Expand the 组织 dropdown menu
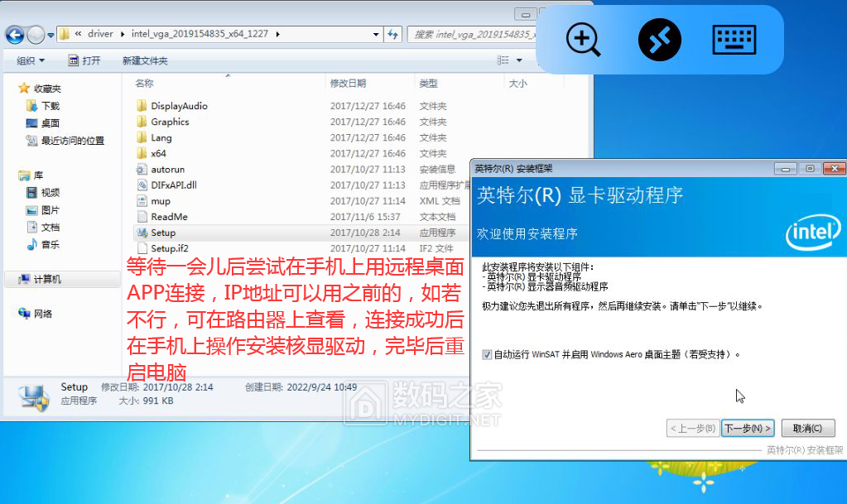 31,60
